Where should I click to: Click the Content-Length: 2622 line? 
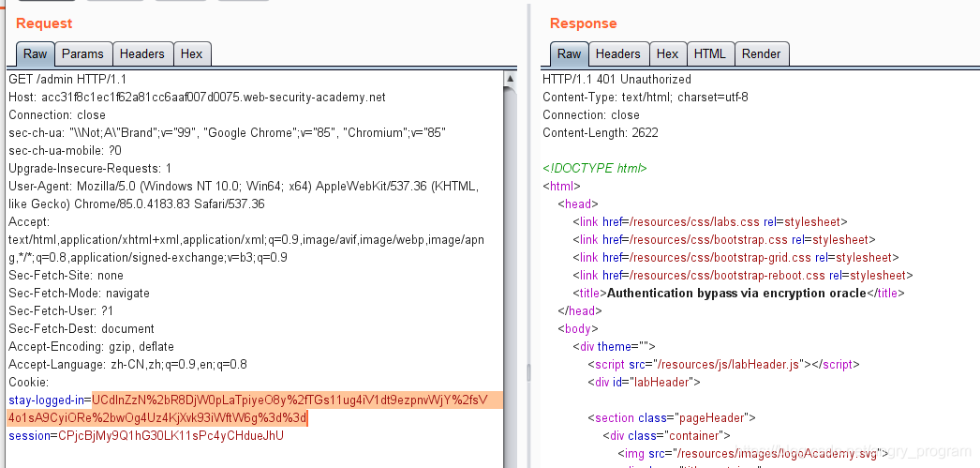click(600, 132)
